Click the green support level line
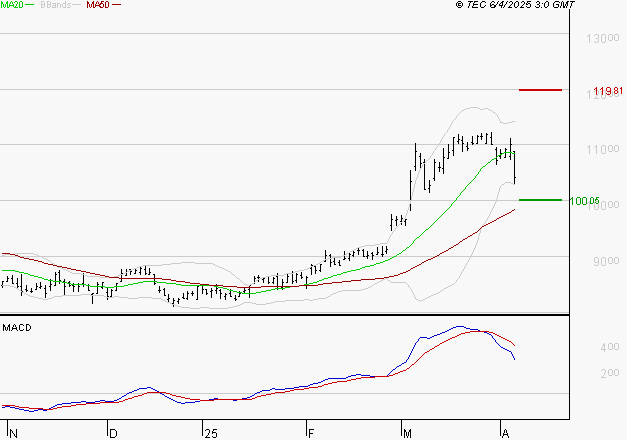Viewport: 627px width, 440px height. point(540,200)
